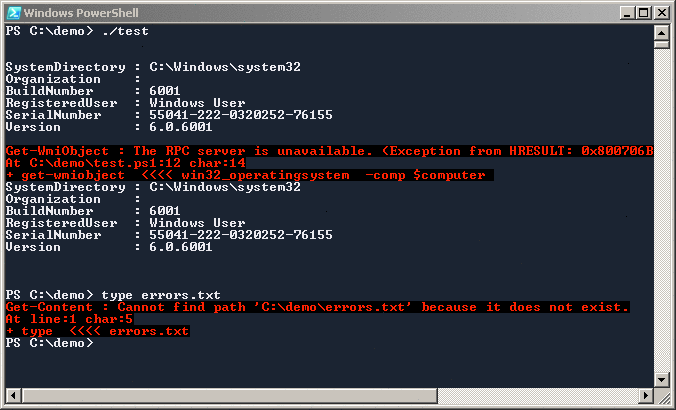Viewport: 676px width, 410px height.
Task: Maximize the Windows PowerShell window
Action: pos(641,11)
